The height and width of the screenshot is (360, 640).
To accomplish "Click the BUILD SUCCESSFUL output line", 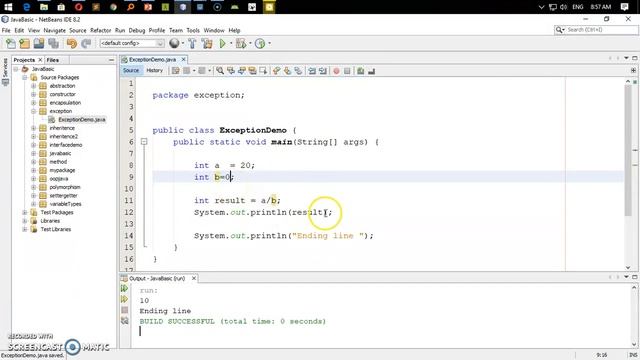I will [233, 322].
